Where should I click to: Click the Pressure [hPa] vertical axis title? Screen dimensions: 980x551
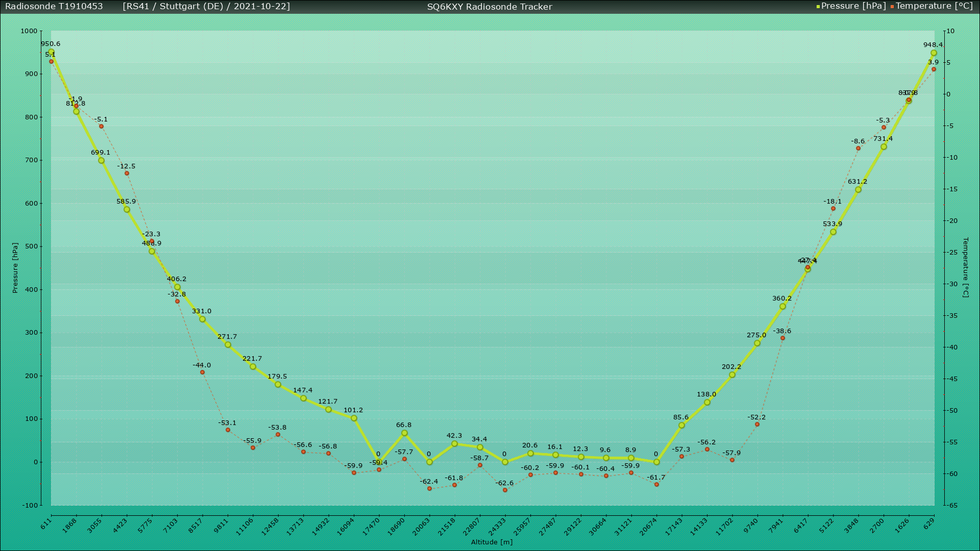[15, 268]
